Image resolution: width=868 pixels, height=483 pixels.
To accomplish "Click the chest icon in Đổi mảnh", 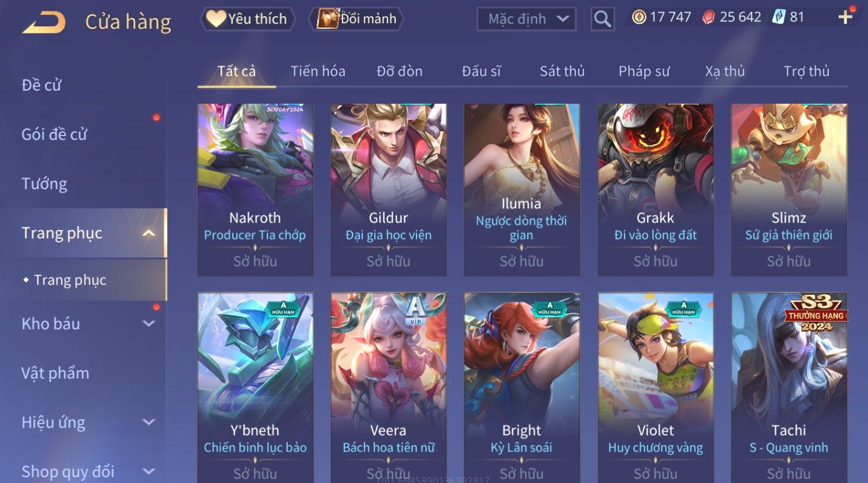I will click(x=328, y=19).
